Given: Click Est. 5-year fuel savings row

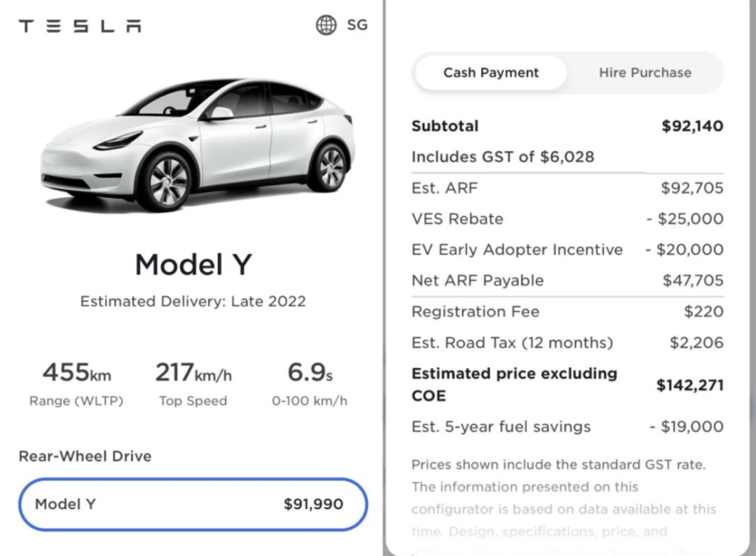Looking at the screenshot, I should [x=567, y=427].
